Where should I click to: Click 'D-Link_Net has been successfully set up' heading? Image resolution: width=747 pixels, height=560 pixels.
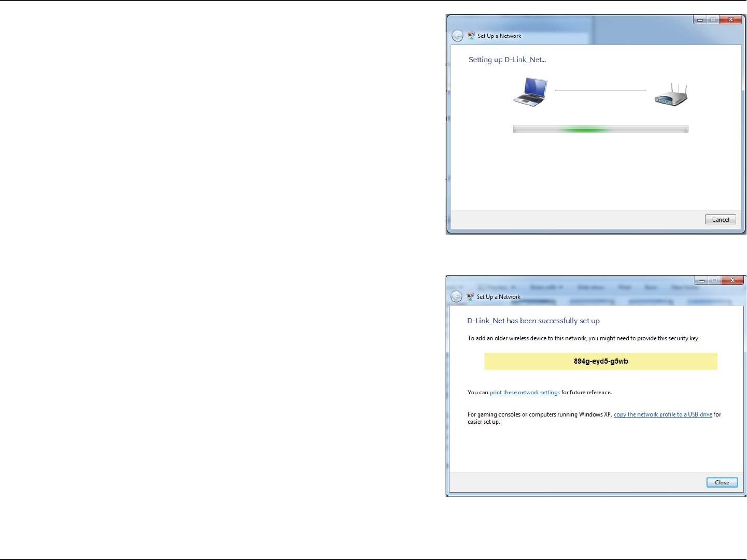[533, 321]
